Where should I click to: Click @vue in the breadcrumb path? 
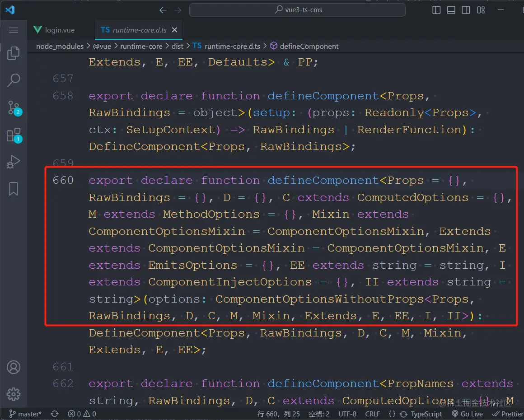pyautogui.click(x=102, y=46)
